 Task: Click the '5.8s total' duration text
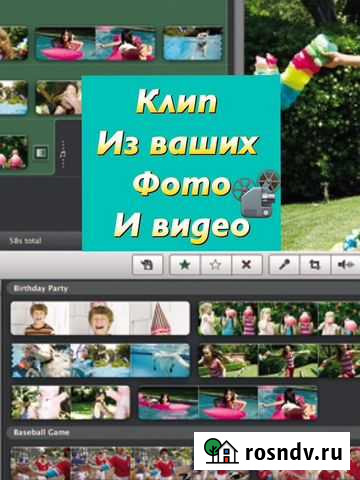25,241
